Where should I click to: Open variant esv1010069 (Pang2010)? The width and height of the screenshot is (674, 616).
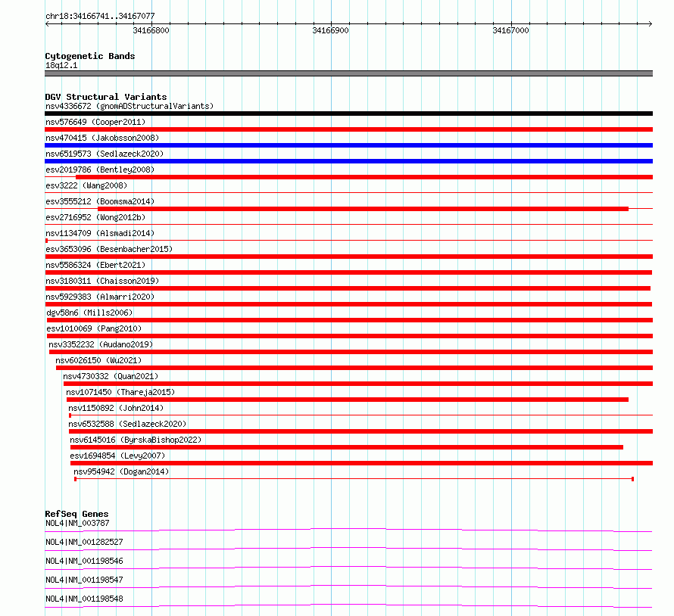[x=94, y=328]
